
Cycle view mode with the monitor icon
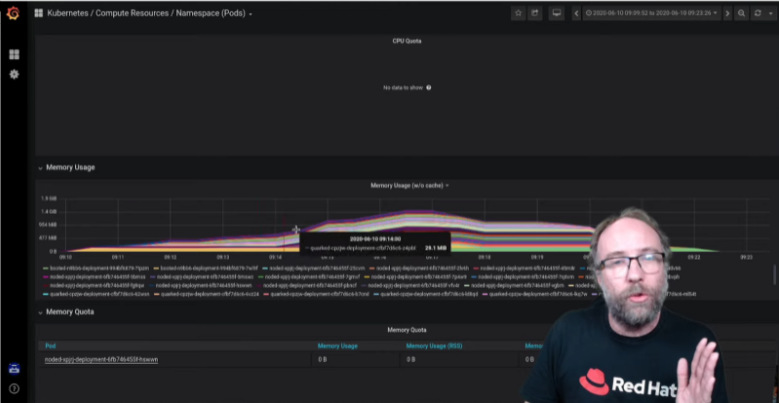click(x=556, y=13)
